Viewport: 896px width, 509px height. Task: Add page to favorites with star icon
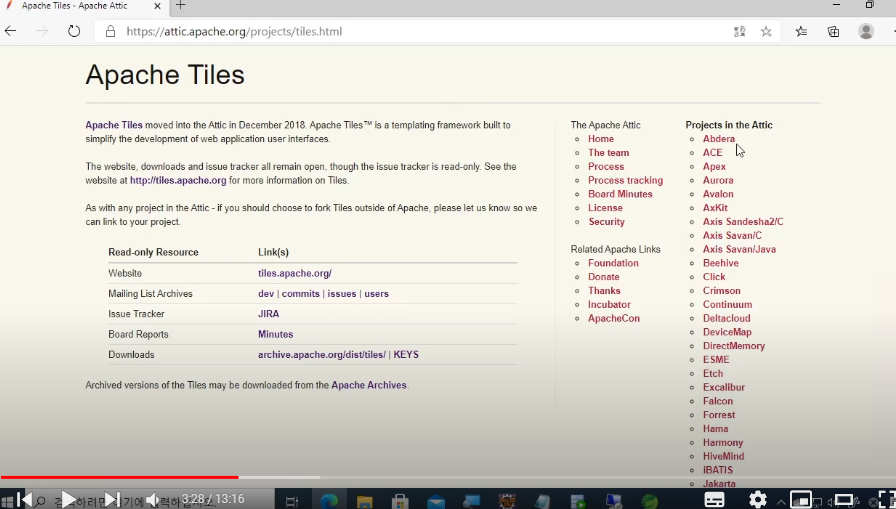(x=766, y=31)
